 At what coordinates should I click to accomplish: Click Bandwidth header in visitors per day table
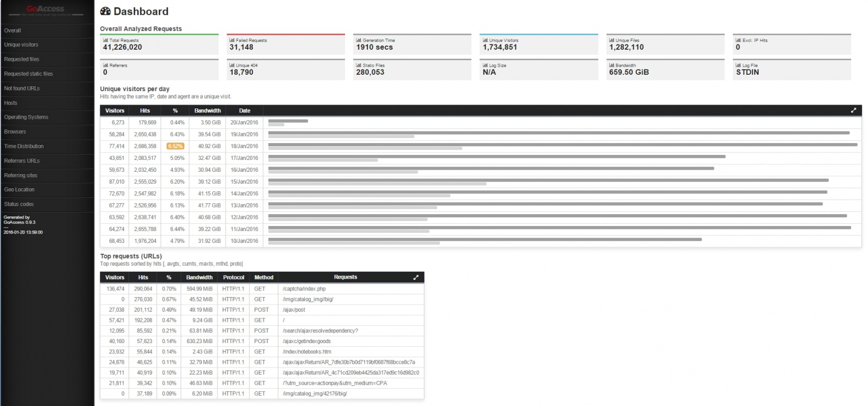[207, 111]
